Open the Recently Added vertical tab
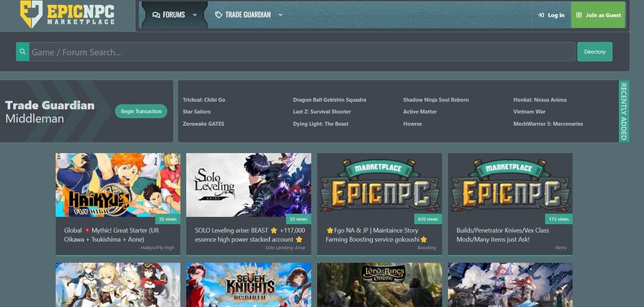 pos(624,112)
